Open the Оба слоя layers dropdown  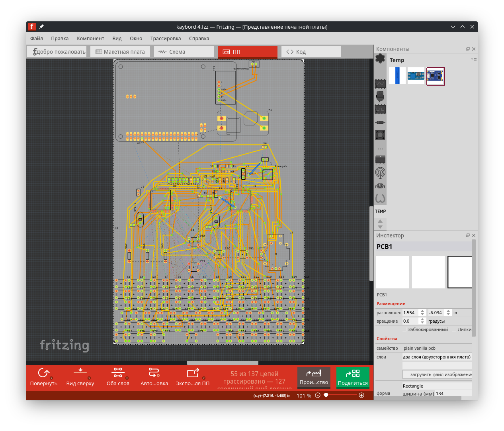click(x=127, y=378)
